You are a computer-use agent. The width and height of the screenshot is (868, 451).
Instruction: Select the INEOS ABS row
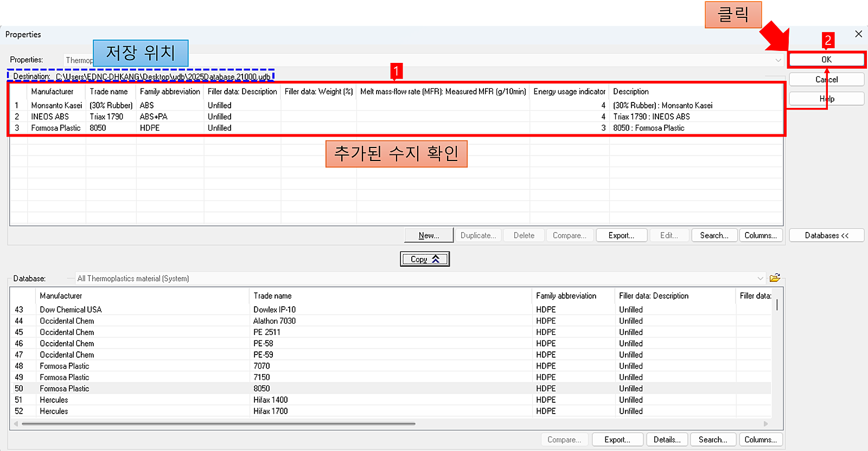click(397, 117)
